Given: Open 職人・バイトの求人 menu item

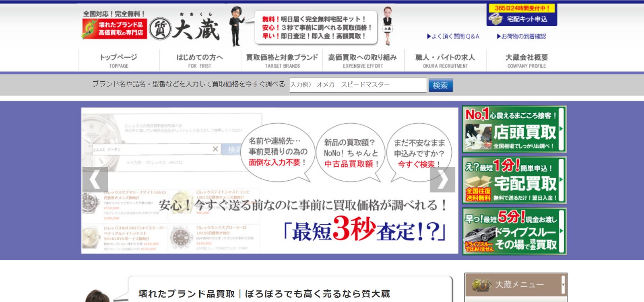Looking at the screenshot, I should pyautogui.click(x=445, y=60).
